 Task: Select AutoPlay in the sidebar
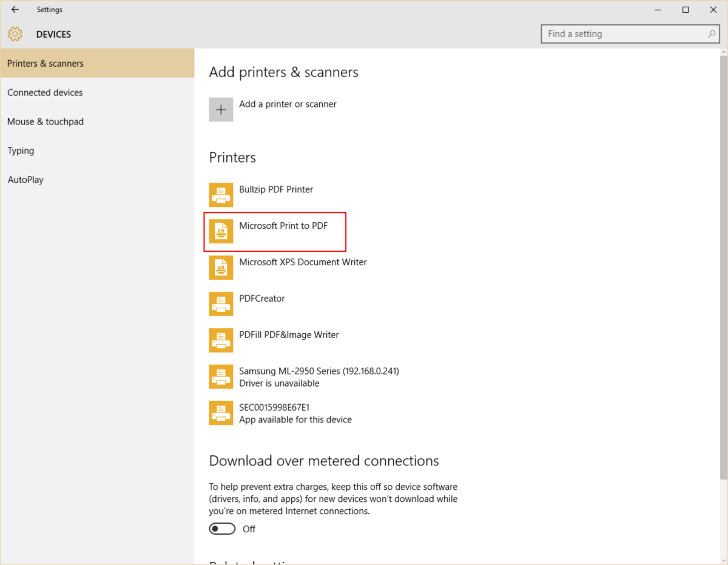coord(97,180)
